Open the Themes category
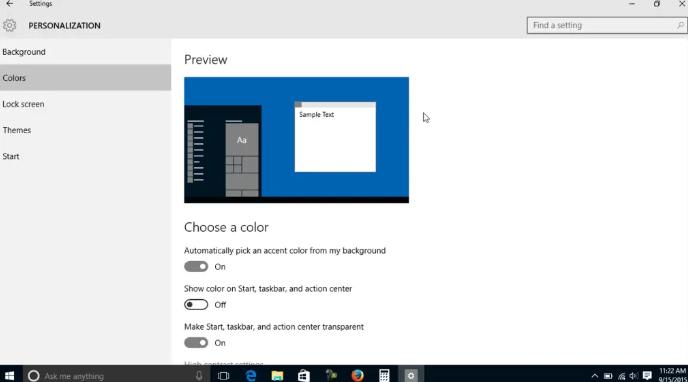The width and height of the screenshot is (688, 382). (86, 130)
